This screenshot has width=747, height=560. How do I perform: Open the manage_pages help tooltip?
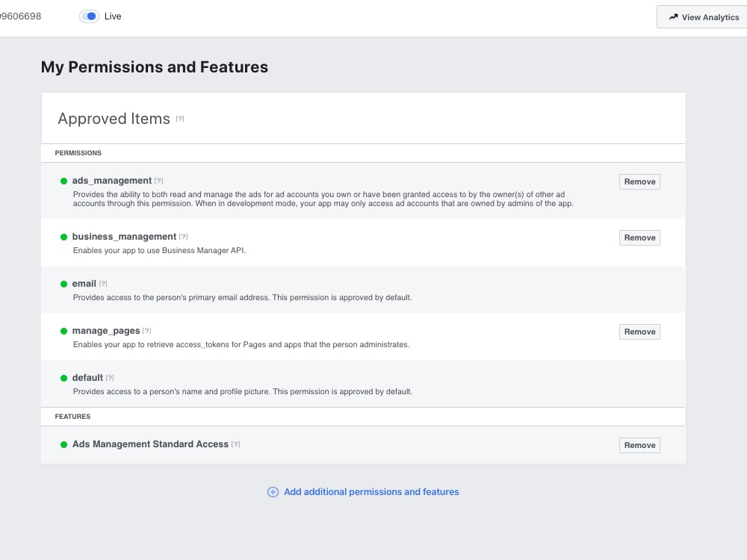(x=146, y=330)
